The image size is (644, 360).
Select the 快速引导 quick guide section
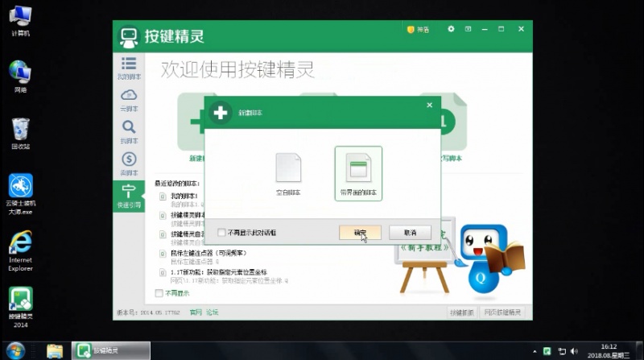pos(129,196)
